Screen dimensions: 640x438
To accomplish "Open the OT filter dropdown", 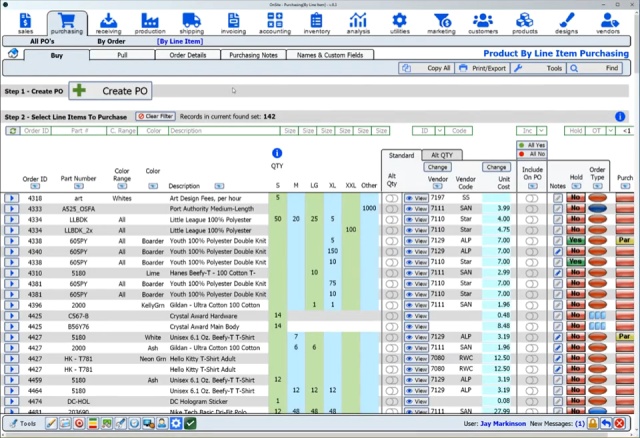I will [x=608, y=131].
